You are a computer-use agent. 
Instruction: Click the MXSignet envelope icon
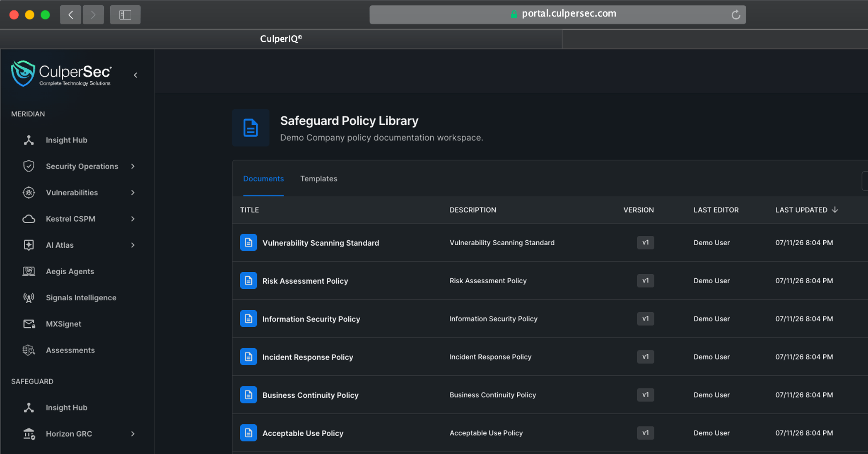tap(29, 324)
